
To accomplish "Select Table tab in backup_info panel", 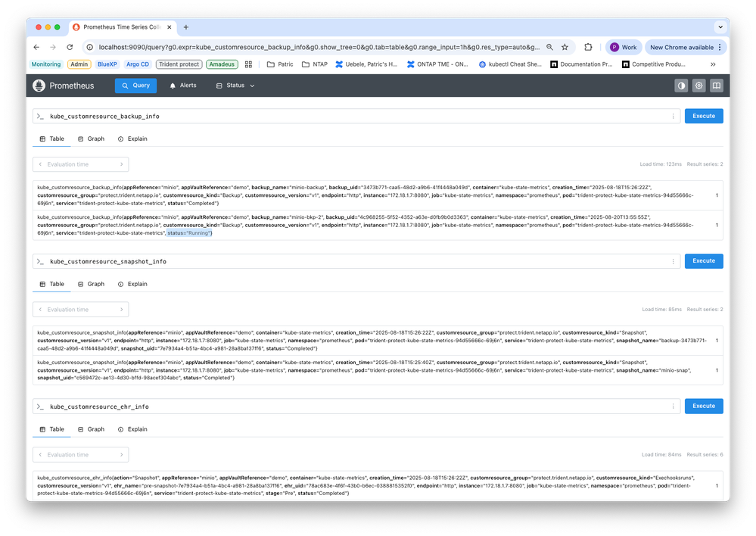I will (x=51, y=139).
